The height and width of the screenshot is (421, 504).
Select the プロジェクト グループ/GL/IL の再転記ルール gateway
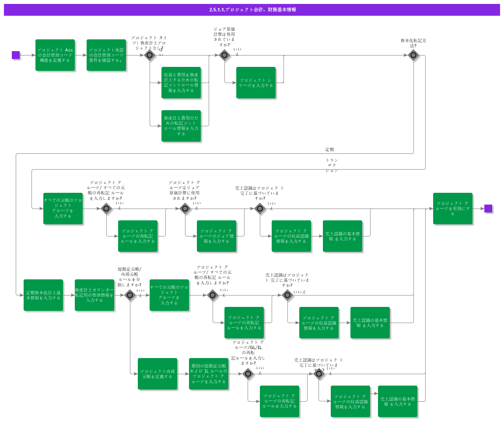click(248, 374)
